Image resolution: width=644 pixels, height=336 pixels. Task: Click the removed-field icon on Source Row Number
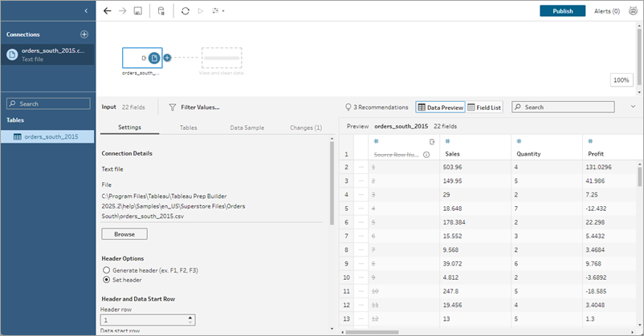coord(432,142)
